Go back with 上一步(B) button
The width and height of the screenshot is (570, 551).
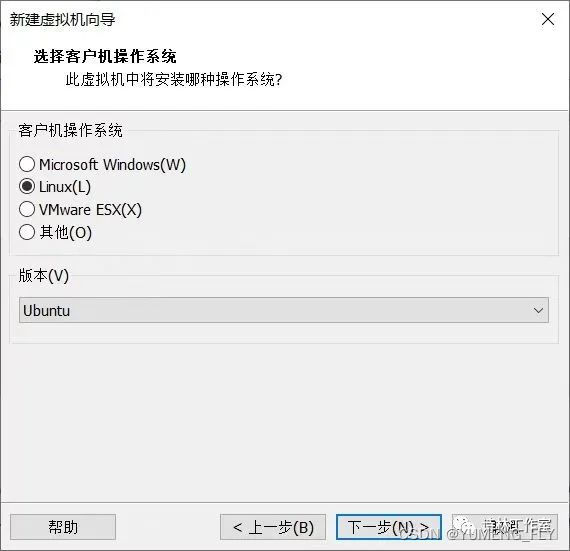pyautogui.click(x=273, y=527)
